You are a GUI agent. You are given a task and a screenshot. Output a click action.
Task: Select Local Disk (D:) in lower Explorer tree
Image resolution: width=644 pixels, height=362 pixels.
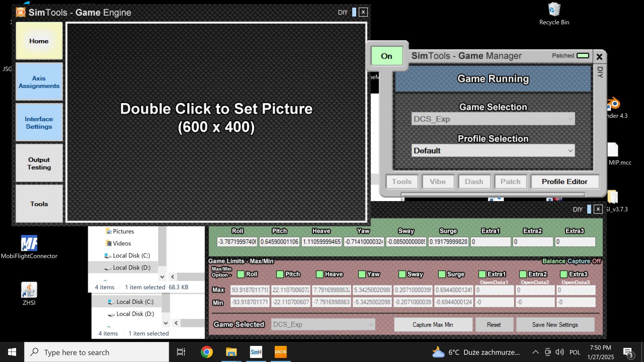point(131,314)
